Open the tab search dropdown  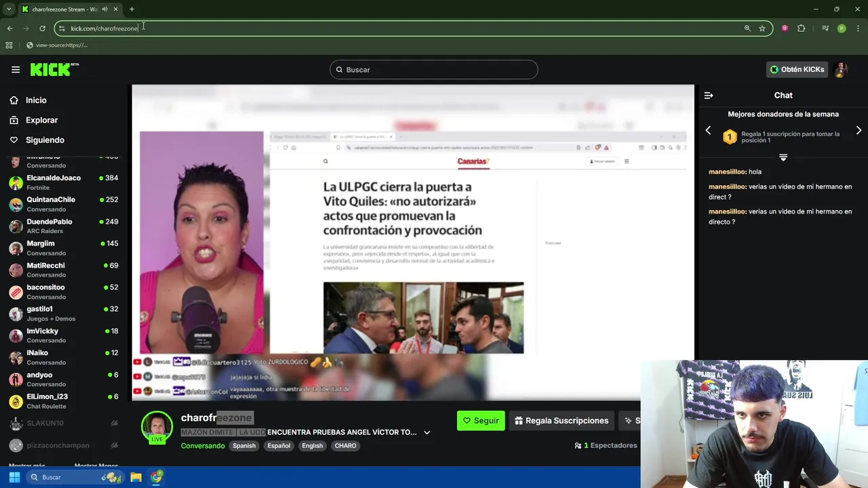click(9, 9)
